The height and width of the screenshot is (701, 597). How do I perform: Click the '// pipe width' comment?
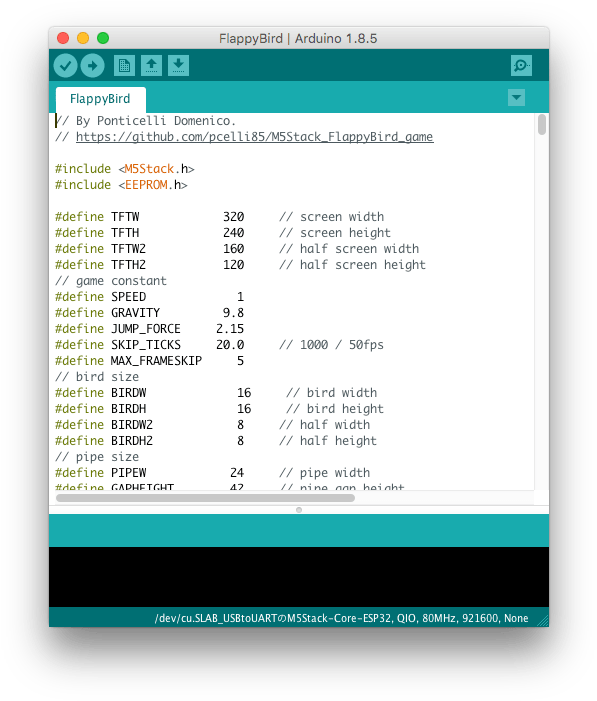(x=325, y=473)
